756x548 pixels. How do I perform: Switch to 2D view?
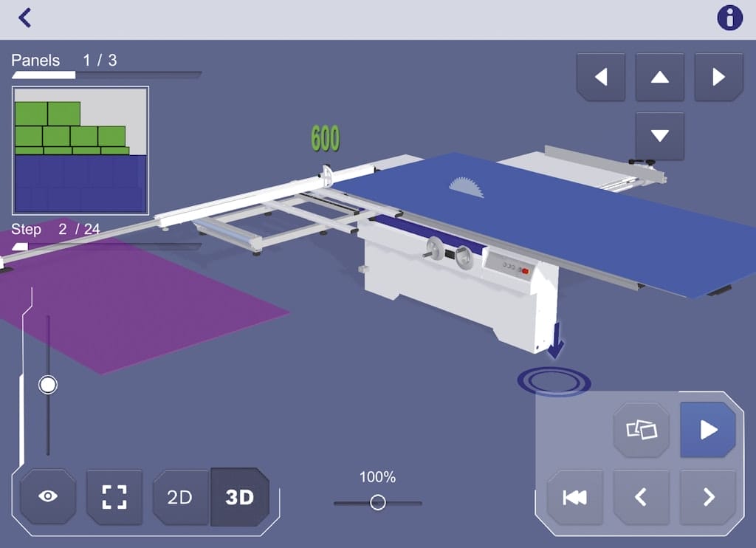[x=180, y=497]
